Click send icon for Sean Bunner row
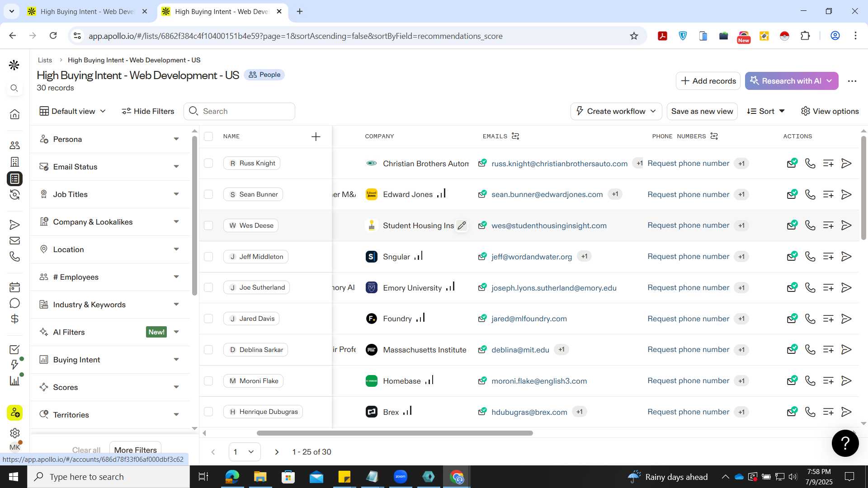 pos(846,194)
